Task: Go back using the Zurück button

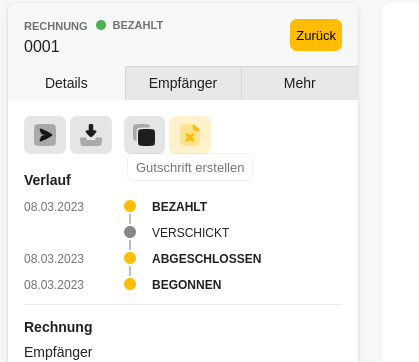Action: [316, 35]
